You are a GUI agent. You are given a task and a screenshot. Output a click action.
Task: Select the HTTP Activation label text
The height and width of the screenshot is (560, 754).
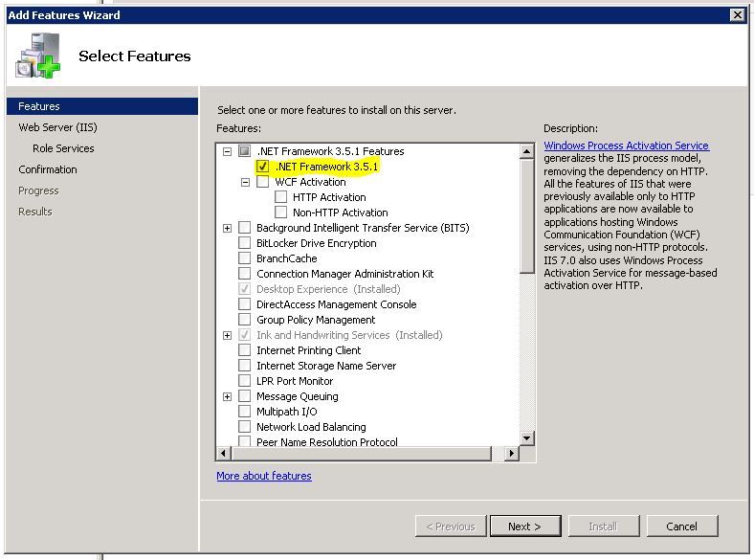[329, 197]
